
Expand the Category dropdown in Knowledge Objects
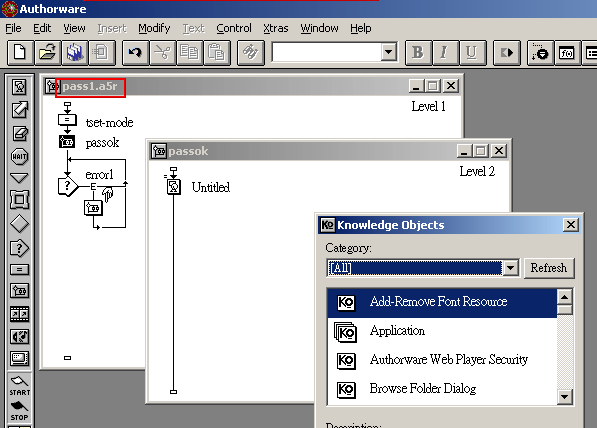click(510, 268)
